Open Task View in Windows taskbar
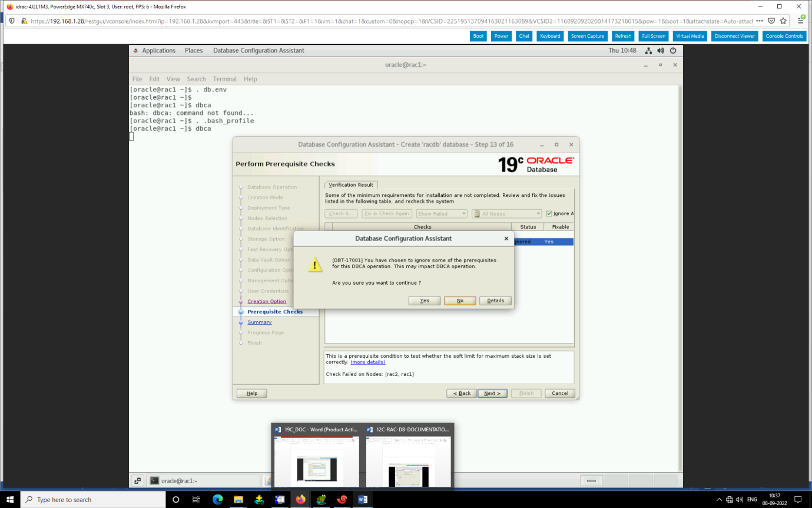 (196, 499)
